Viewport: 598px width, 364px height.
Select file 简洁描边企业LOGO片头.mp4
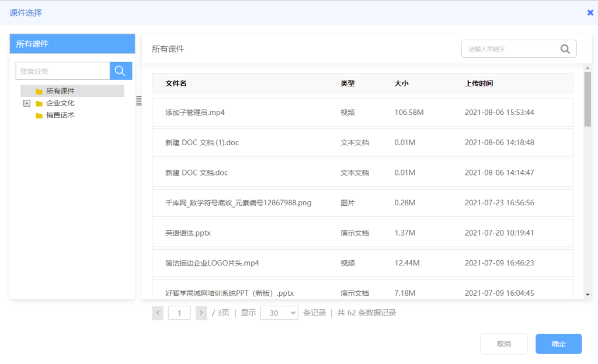click(x=212, y=262)
